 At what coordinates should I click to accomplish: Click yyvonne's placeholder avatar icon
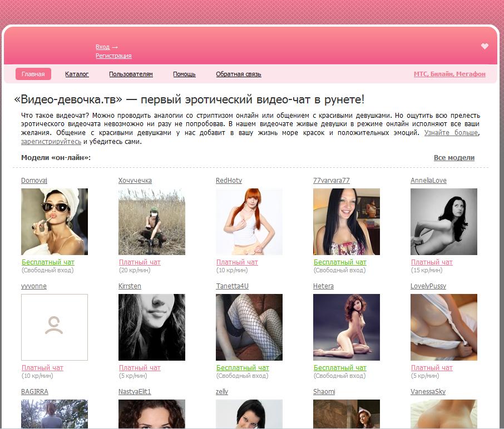55,327
